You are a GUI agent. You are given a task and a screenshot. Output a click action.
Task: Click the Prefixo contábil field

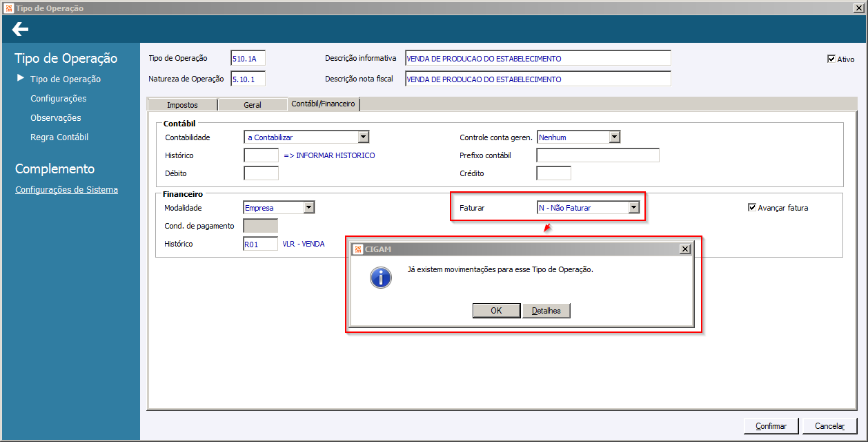point(598,155)
